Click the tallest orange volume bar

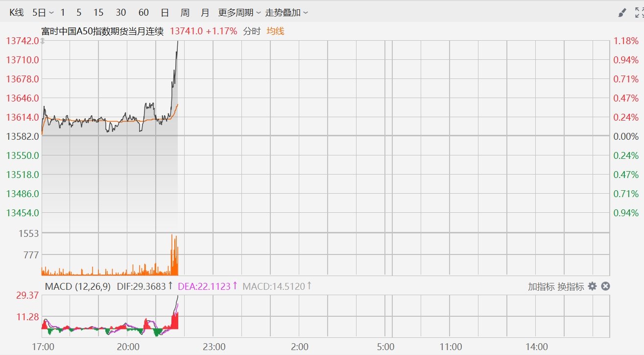point(172,255)
